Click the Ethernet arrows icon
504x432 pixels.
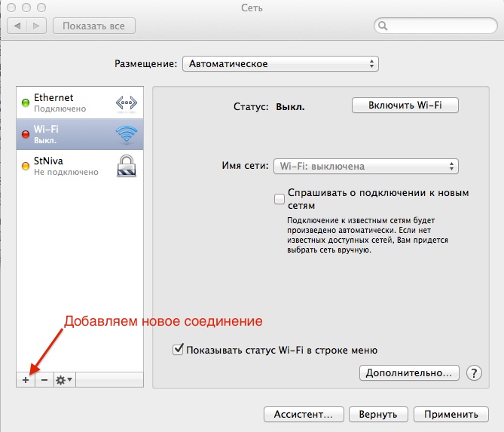pyautogui.click(x=126, y=103)
